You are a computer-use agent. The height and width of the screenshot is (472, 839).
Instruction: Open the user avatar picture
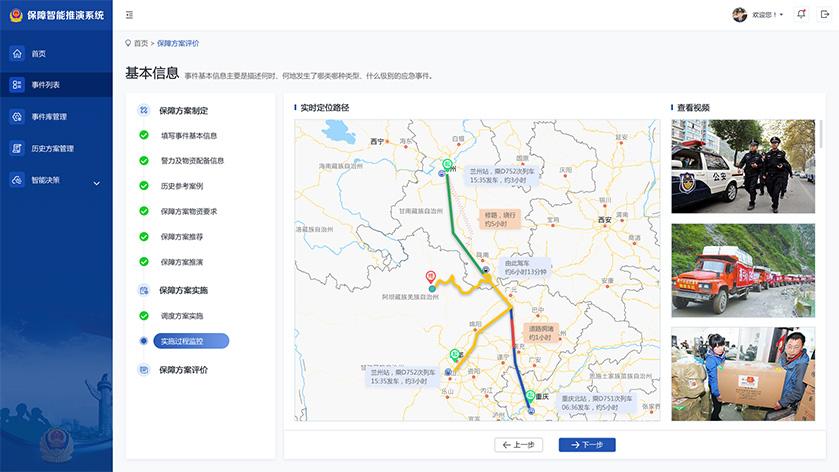tap(739, 15)
